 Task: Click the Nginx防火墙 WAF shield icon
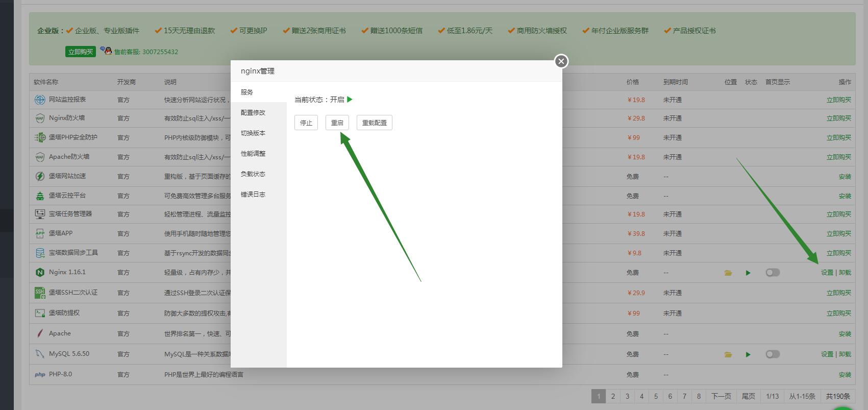(40, 118)
